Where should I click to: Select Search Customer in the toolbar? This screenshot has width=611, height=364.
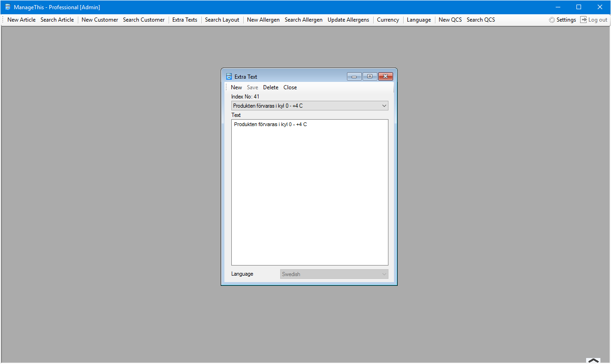[x=144, y=20]
